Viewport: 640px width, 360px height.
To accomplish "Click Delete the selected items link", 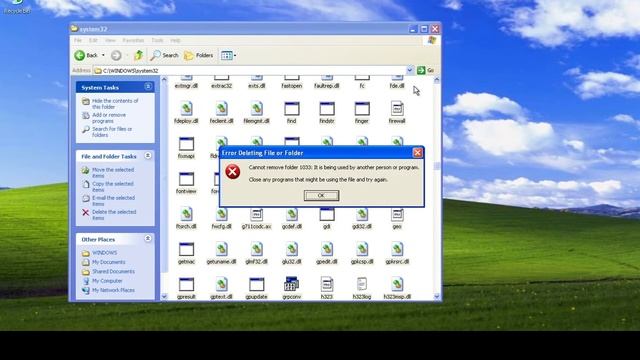I will click(x=114, y=215).
